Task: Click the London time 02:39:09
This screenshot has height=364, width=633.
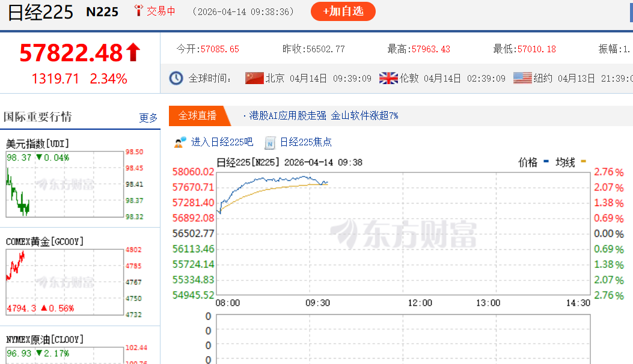Action: pyautogui.click(x=486, y=78)
